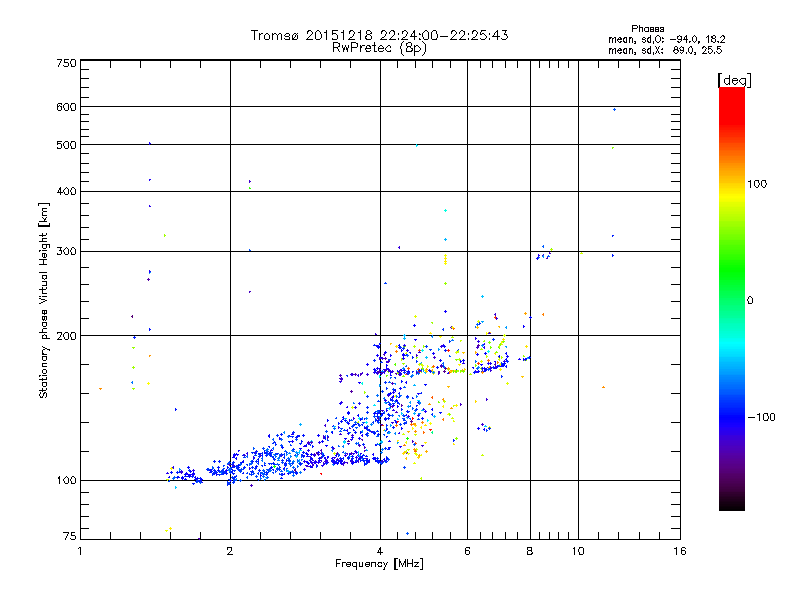800x600 pixels.
Task: Click the "Phases" heading in the top right
Action: click(x=647, y=29)
